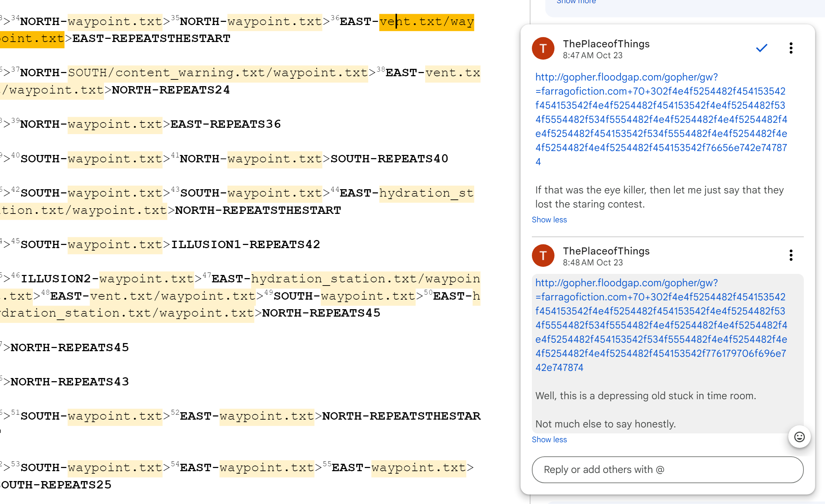Collapse the second reply with Show less

coord(549,440)
